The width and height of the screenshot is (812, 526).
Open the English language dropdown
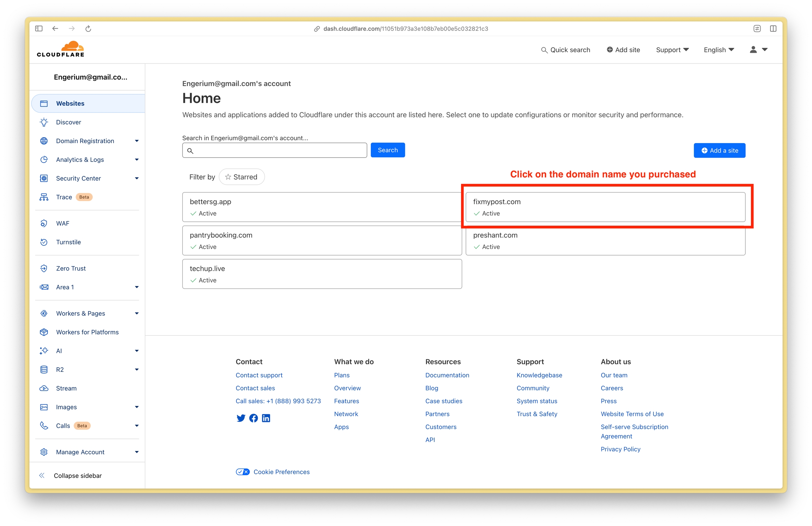[719, 50]
